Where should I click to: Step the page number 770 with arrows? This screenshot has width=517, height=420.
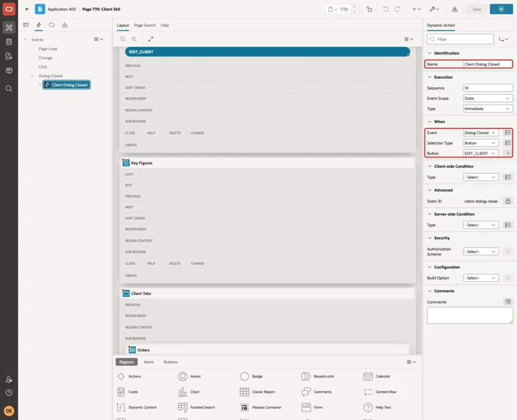tap(354, 9)
